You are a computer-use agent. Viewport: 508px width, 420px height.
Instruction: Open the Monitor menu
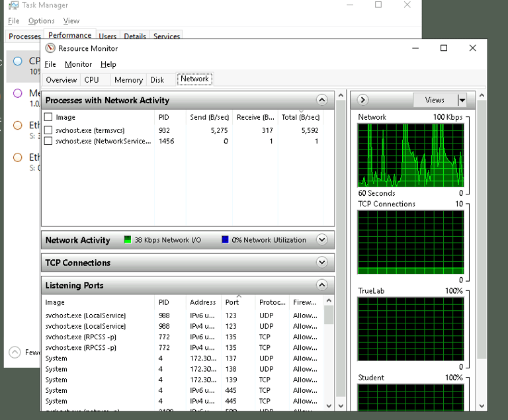coord(79,64)
